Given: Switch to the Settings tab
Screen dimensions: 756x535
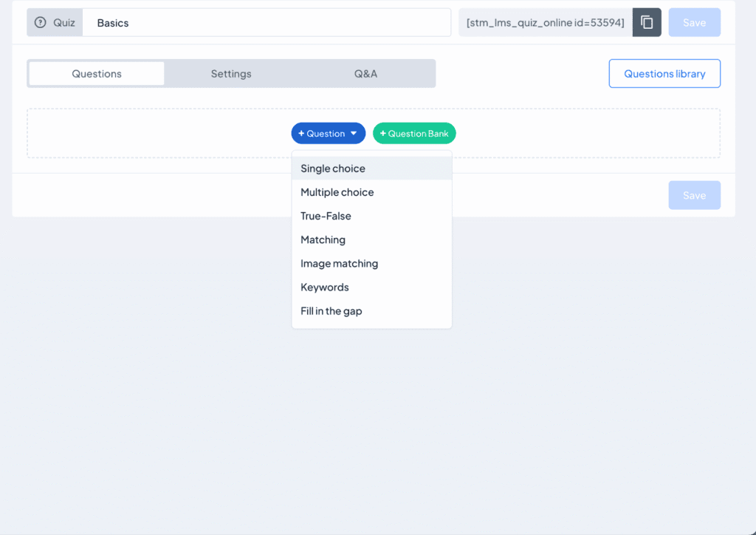Looking at the screenshot, I should [231, 73].
